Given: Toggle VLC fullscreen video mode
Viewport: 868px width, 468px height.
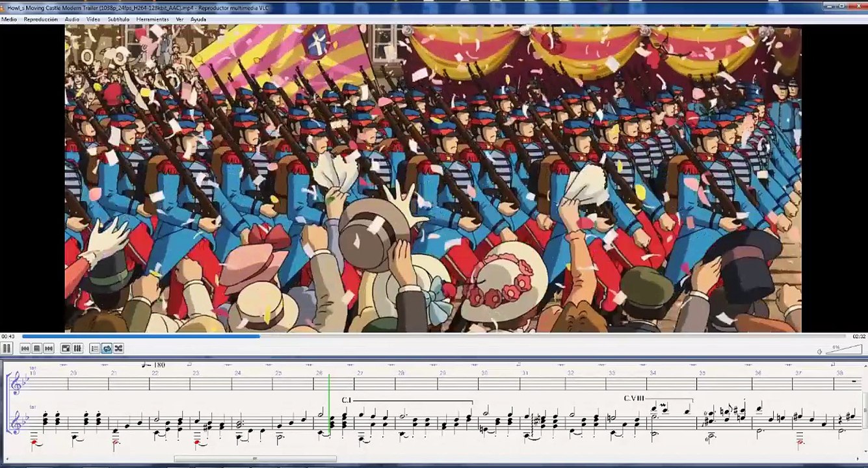Looking at the screenshot, I should 66,348.
